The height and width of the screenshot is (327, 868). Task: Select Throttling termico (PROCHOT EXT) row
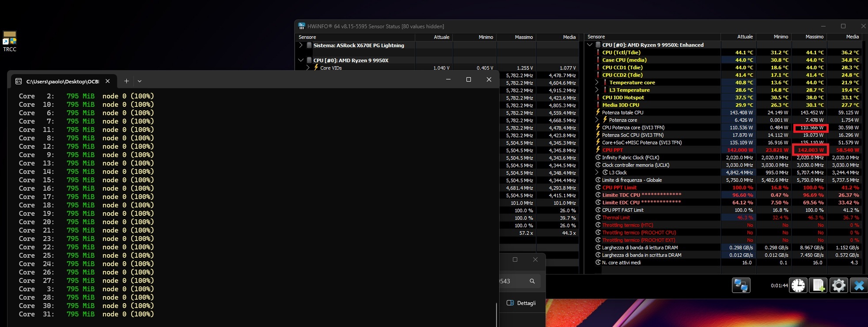[727, 240]
